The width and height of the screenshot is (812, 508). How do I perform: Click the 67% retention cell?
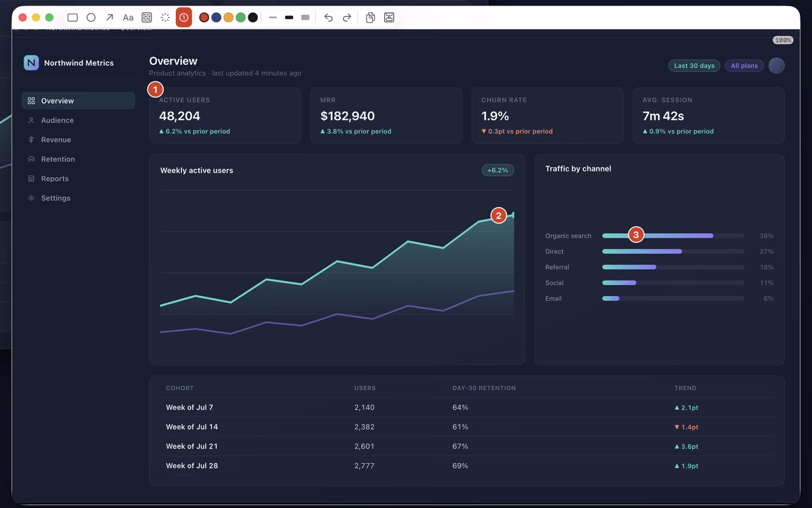point(460,446)
